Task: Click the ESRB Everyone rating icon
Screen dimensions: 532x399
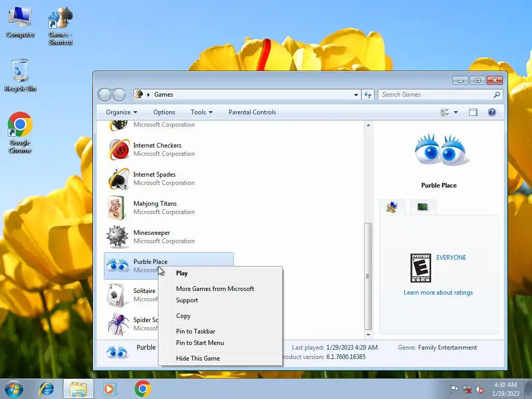Action: point(420,268)
